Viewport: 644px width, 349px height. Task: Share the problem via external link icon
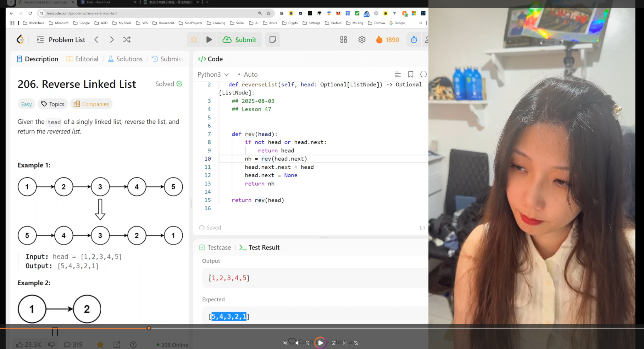[117, 345]
